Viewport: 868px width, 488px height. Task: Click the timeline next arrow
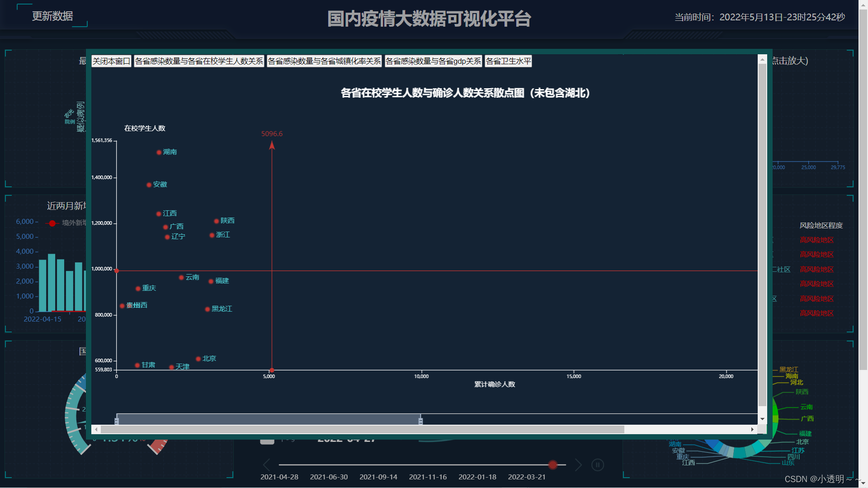click(578, 465)
